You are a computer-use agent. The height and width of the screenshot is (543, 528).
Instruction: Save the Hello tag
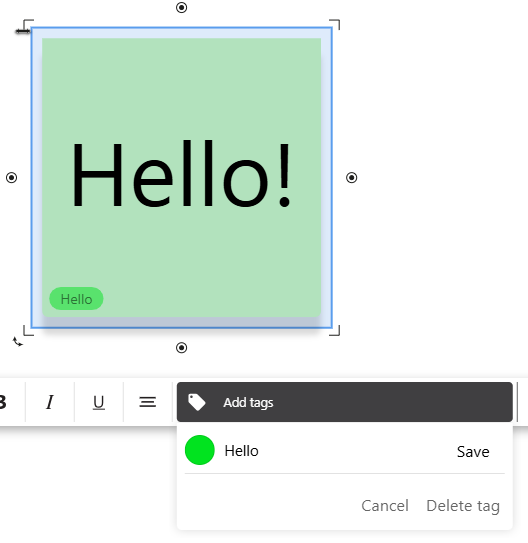[x=473, y=452]
